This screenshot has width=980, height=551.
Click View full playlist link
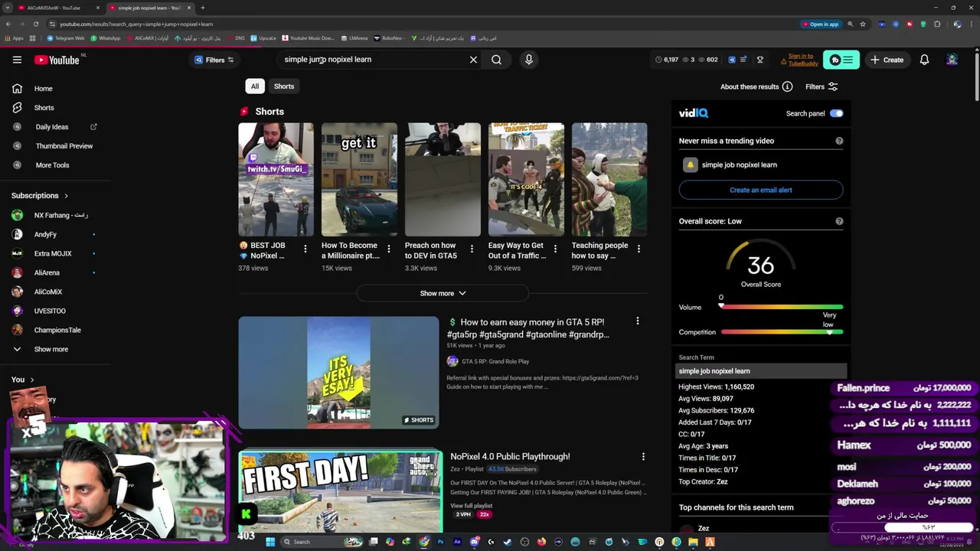click(x=471, y=506)
